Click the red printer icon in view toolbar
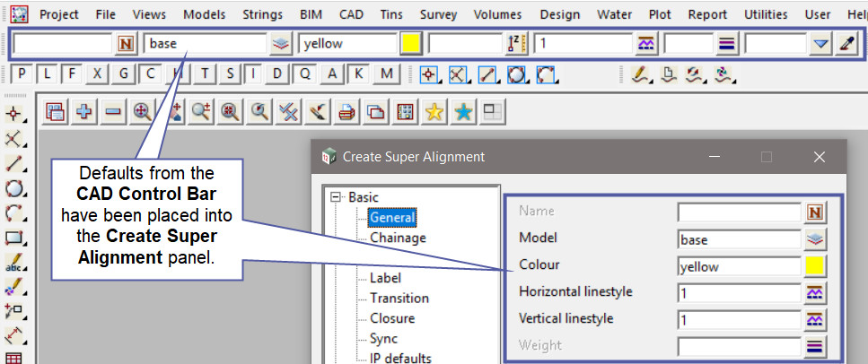This screenshot has width=868, height=364. (347, 111)
